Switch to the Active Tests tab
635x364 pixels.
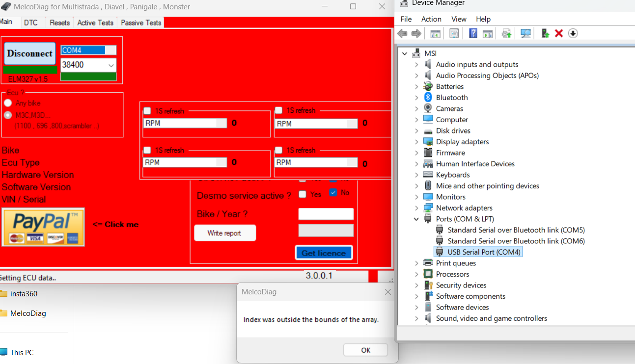(x=95, y=23)
